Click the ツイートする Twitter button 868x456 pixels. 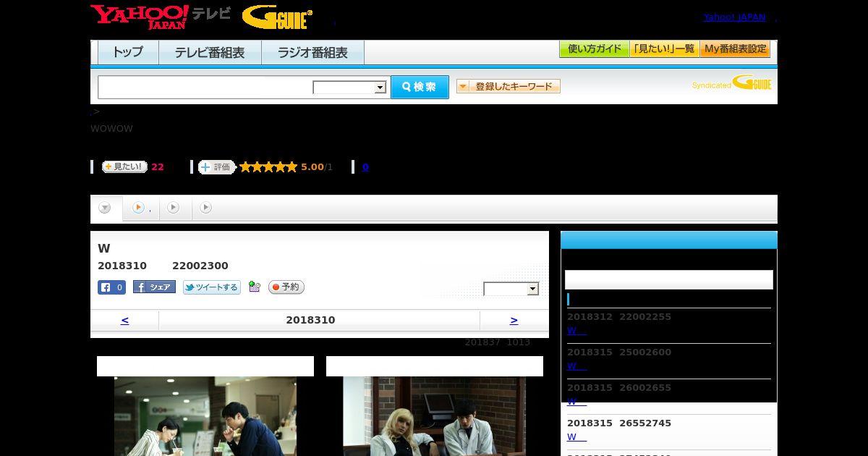212,287
